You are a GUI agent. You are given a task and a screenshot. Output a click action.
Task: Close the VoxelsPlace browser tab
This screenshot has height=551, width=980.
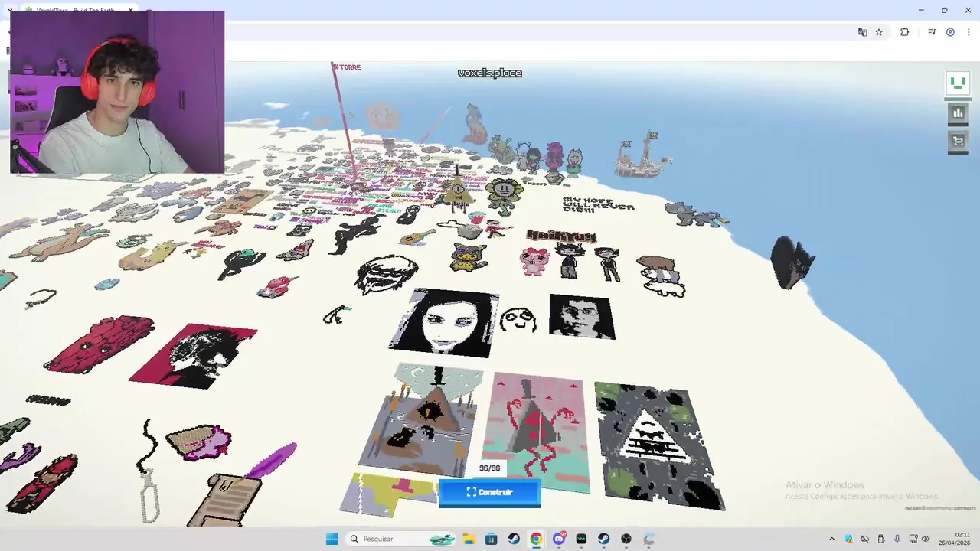tap(131, 10)
